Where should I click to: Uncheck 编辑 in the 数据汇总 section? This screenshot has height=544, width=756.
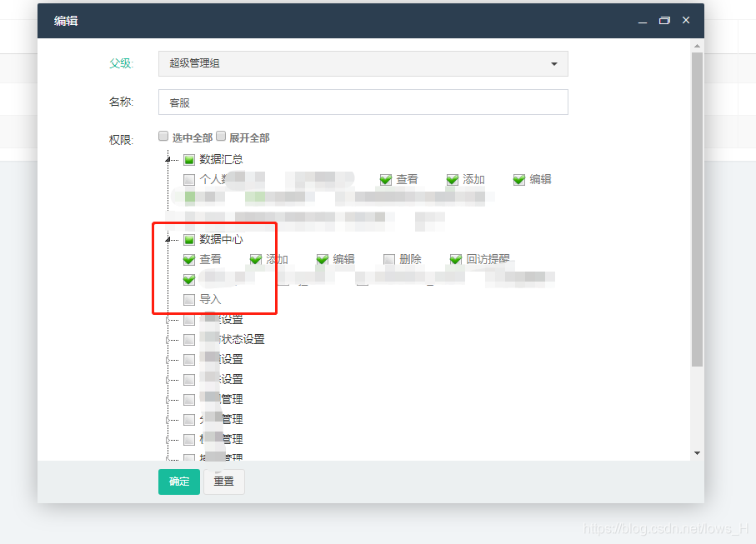coord(518,180)
